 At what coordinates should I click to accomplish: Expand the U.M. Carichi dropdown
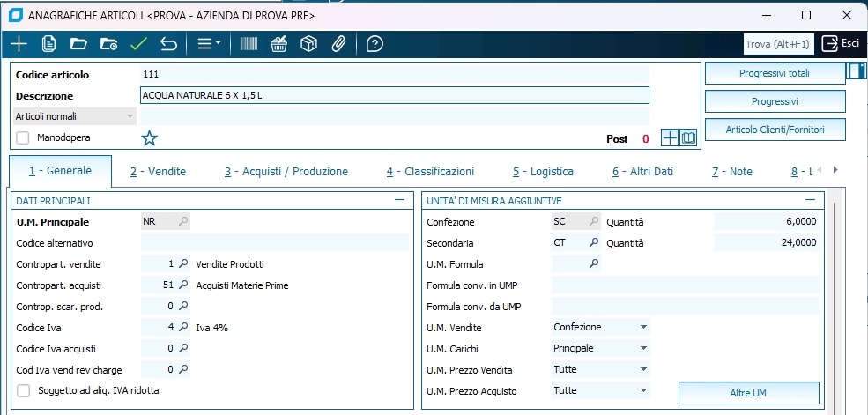click(643, 348)
